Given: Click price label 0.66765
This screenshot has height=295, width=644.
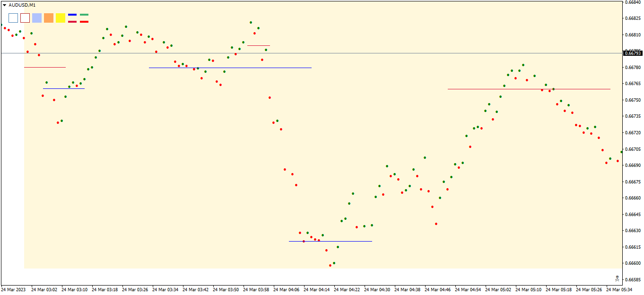Looking at the screenshot, I should tap(633, 84).
